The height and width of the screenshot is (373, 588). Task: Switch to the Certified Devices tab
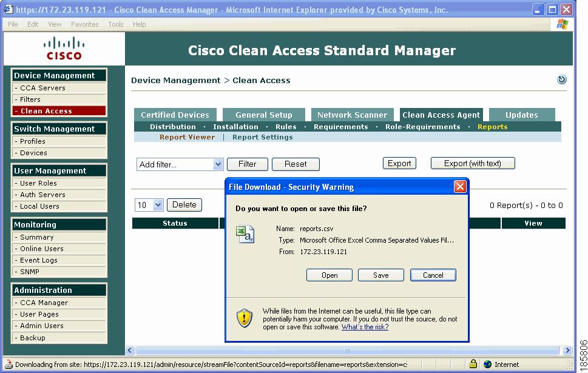[x=175, y=115]
